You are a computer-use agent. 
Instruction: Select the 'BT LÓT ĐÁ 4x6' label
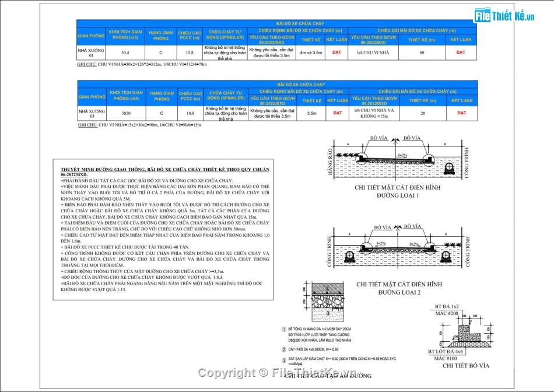pos(445,352)
